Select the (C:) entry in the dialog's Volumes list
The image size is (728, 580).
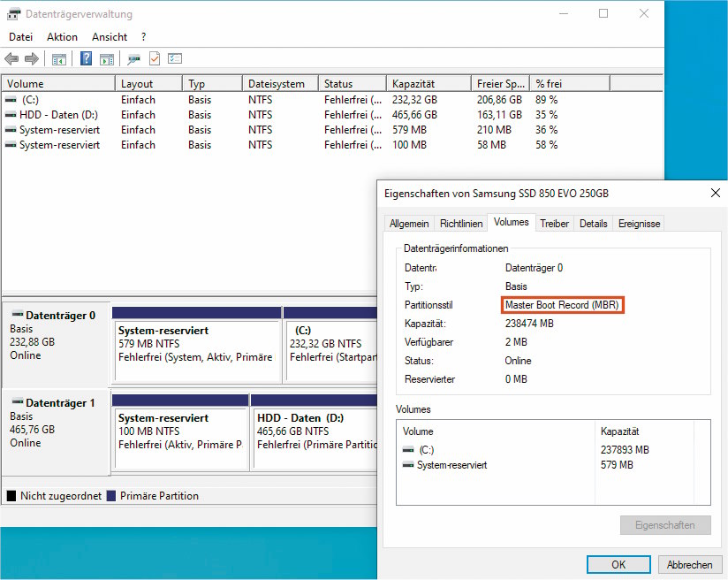[x=426, y=449]
